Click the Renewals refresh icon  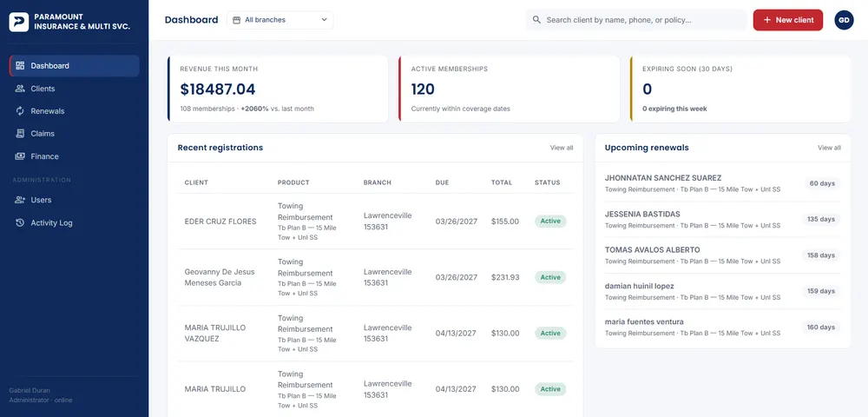point(20,110)
